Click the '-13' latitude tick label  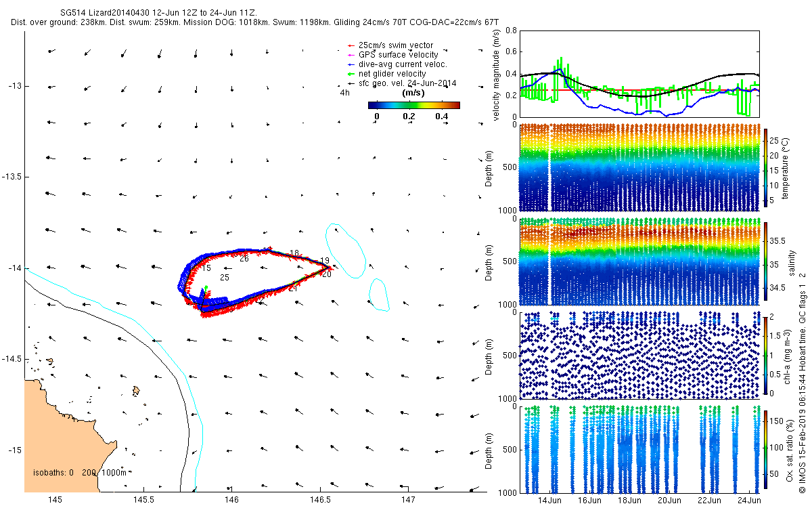[x=15, y=86]
